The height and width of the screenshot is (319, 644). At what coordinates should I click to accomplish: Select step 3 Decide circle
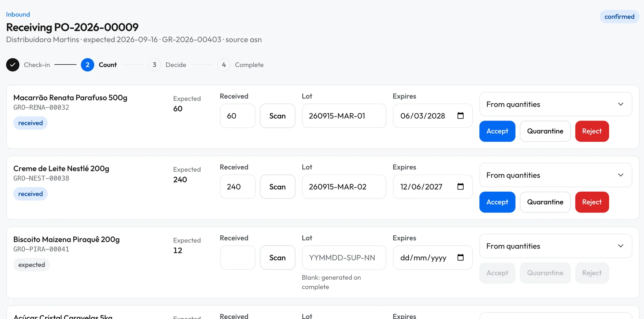[154, 65]
